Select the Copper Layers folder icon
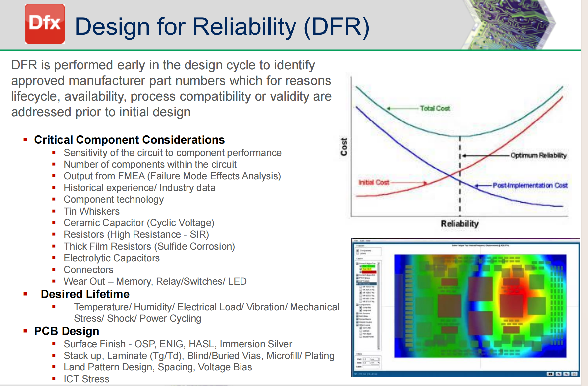588x386 pixels. [x=357, y=322]
